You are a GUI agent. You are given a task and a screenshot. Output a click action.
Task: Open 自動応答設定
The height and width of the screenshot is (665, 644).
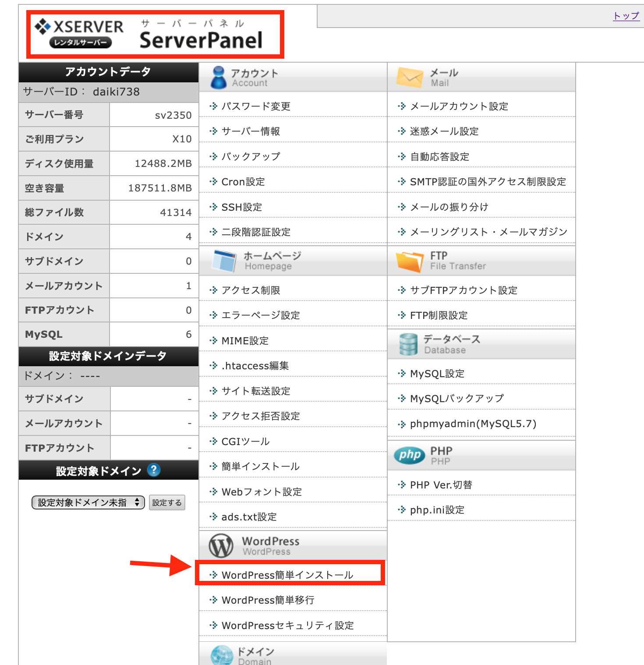click(x=439, y=156)
